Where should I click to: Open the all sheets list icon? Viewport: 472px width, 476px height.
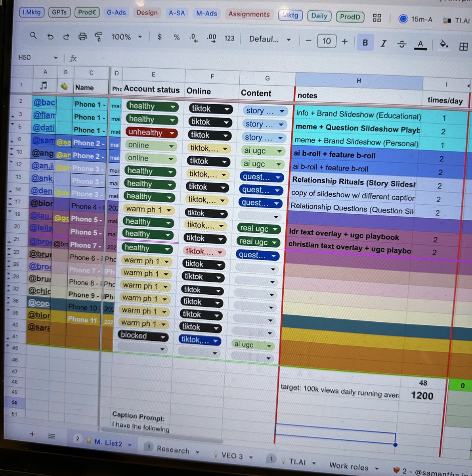pos(52,436)
